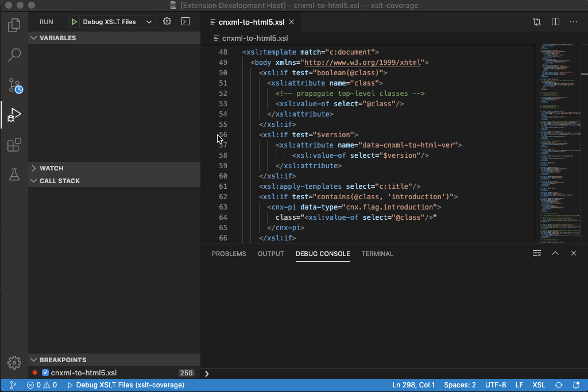The width and height of the screenshot is (588, 392).
Task: Change indentation via Spaces: 2
Action: [x=460, y=385]
